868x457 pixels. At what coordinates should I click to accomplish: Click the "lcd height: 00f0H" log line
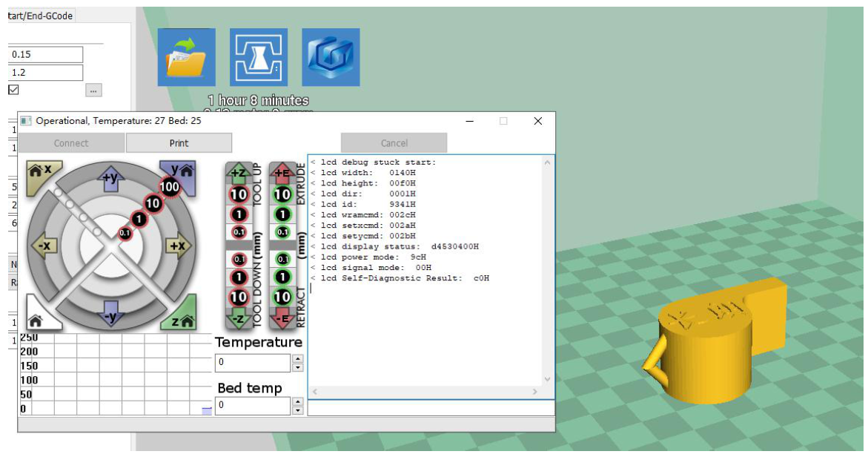coord(363,183)
